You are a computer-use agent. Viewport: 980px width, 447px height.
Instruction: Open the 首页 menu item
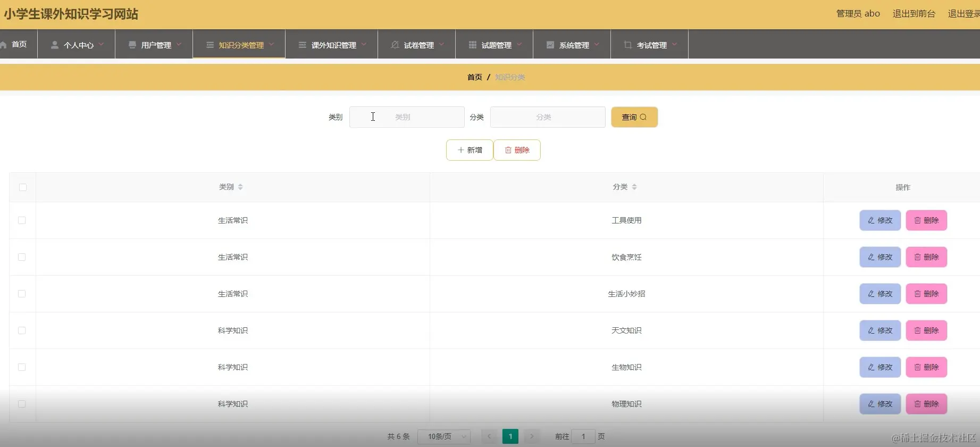(19, 44)
